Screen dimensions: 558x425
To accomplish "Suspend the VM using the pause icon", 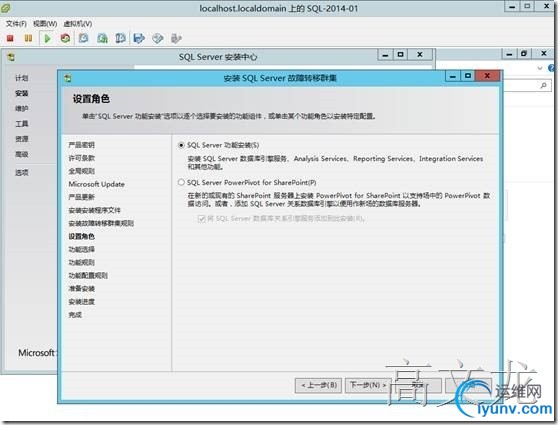I will pyautogui.click(x=28, y=38).
